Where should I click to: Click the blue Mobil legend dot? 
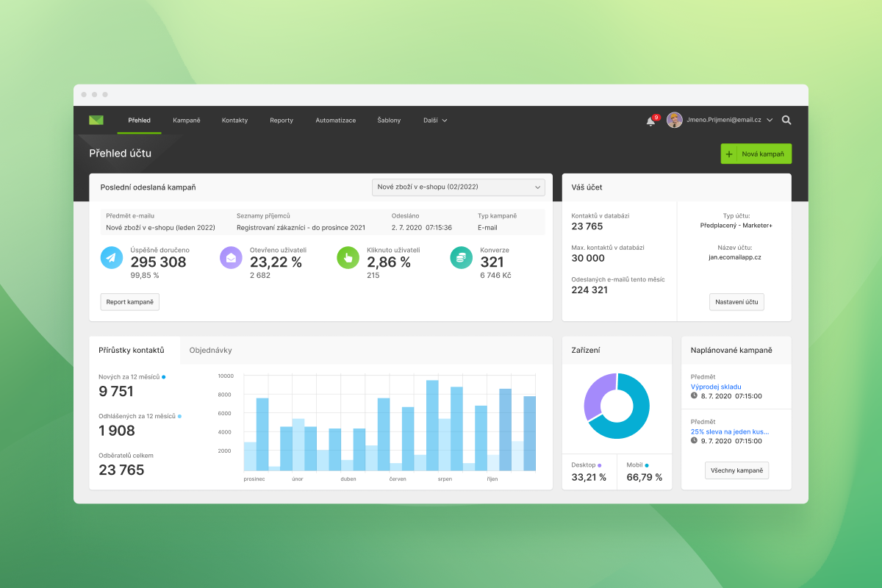647,465
